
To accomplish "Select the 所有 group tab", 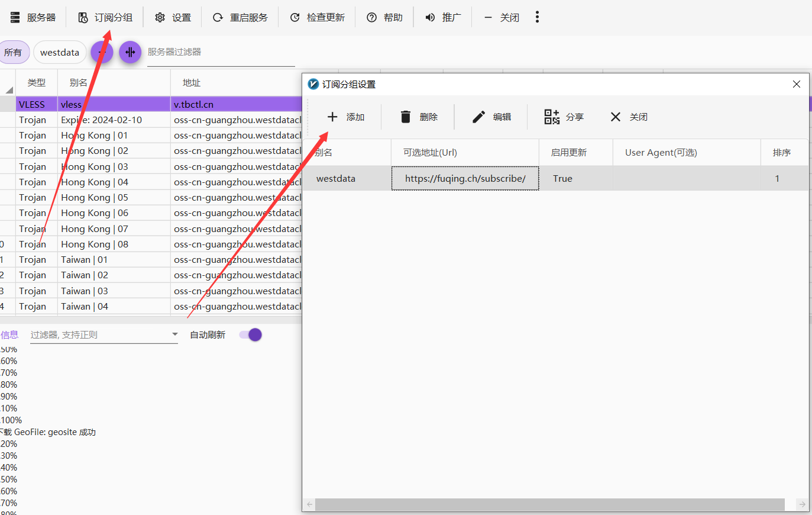I will (13, 52).
